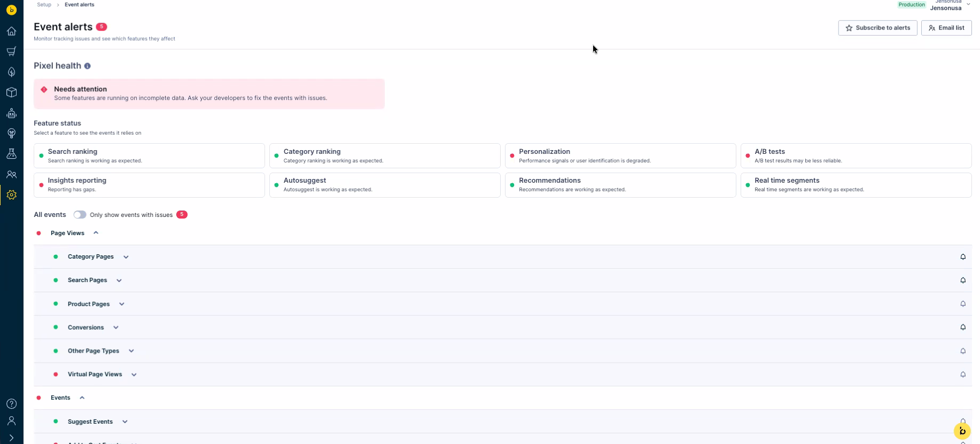Expand the Conversions row

point(116,328)
